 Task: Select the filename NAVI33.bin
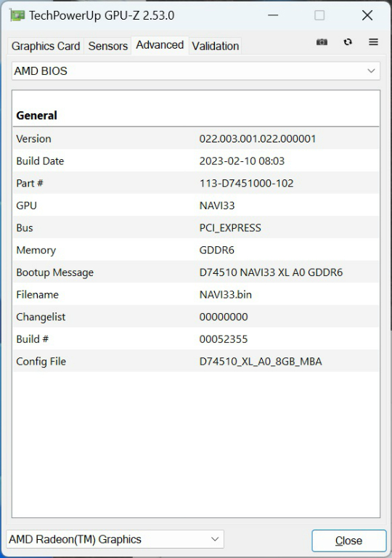pyautogui.click(x=226, y=295)
